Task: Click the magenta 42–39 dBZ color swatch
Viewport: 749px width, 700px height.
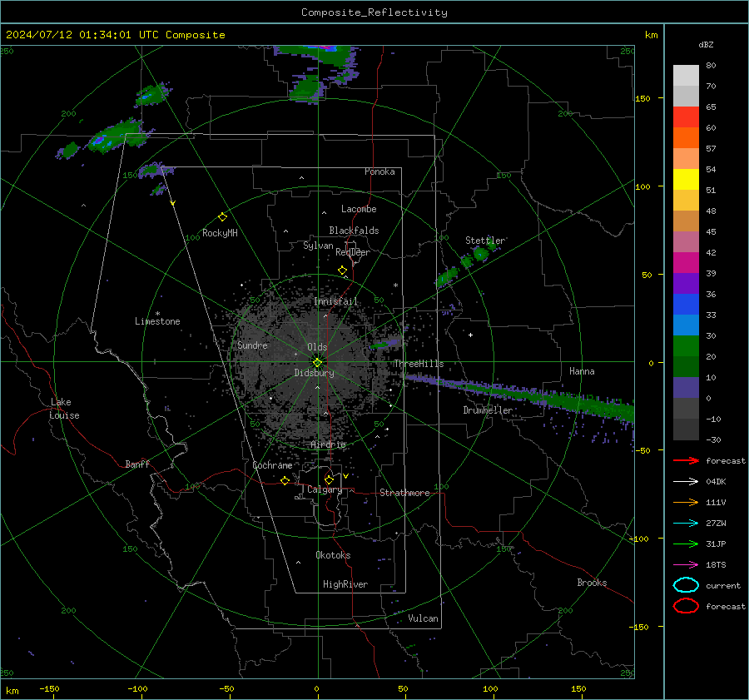Action: (x=686, y=263)
